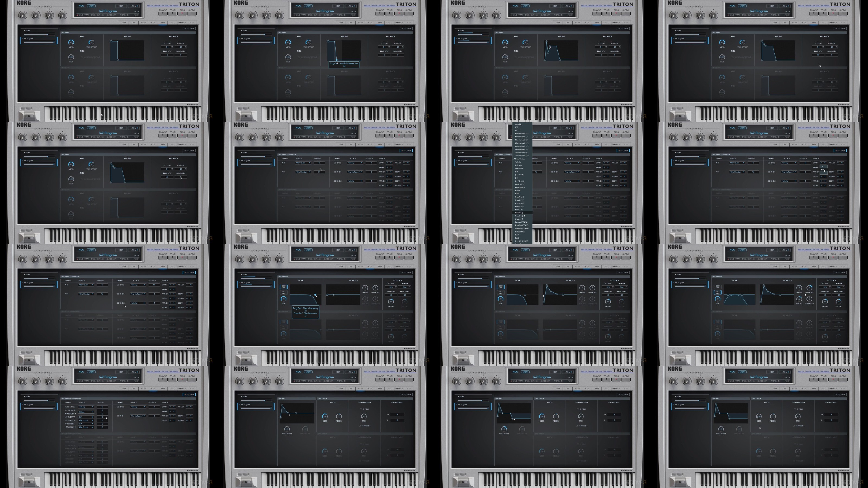Image resolution: width=868 pixels, height=488 pixels.
Task: Click Ramp Low value 43 on the Filter A Frequency tooltip screen
Action: tap(391, 295)
